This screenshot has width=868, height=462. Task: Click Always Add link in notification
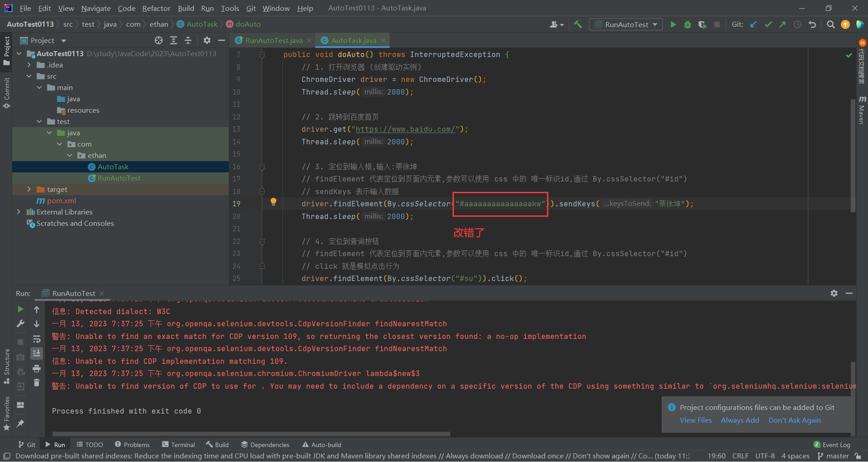(740, 420)
